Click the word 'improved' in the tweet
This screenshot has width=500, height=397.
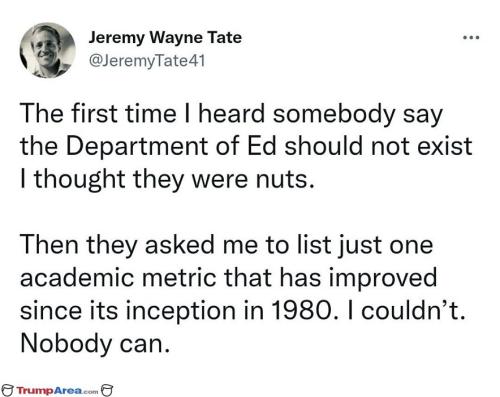coord(383,278)
